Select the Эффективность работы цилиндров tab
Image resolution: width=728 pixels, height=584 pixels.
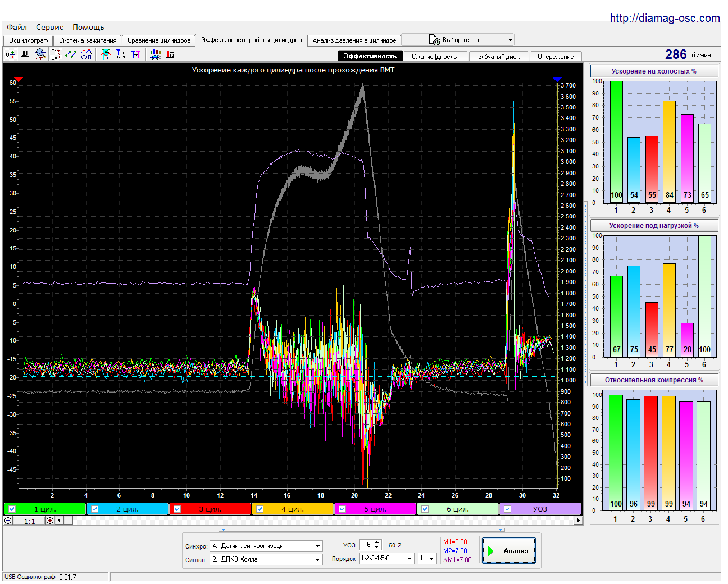point(252,40)
